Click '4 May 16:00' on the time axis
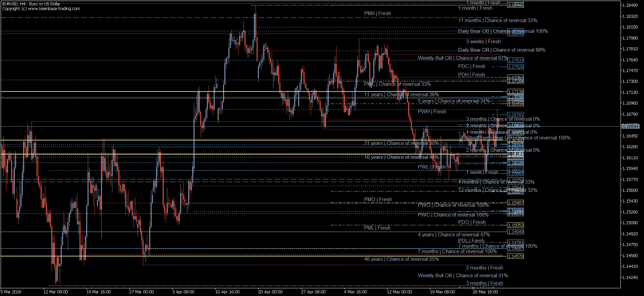Viewport: 644px width, 296px height. pos(356,292)
